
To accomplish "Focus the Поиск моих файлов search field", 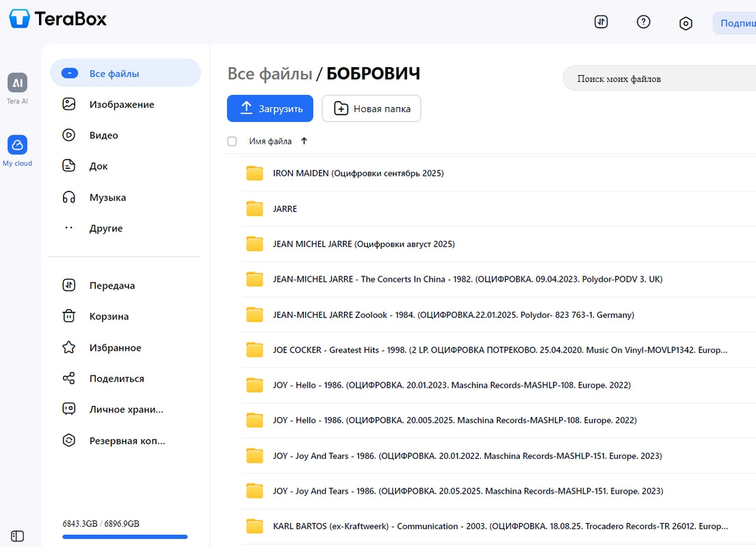I will [660, 79].
